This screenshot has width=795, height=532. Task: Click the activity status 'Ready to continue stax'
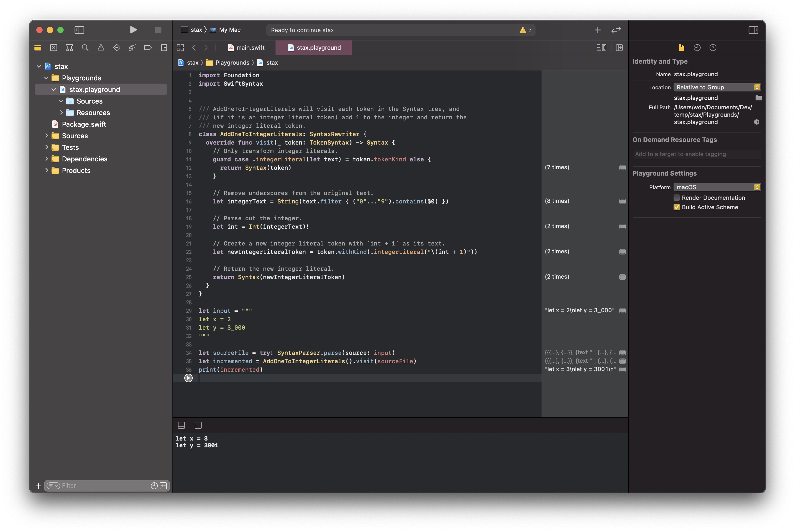(x=302, y=30)
